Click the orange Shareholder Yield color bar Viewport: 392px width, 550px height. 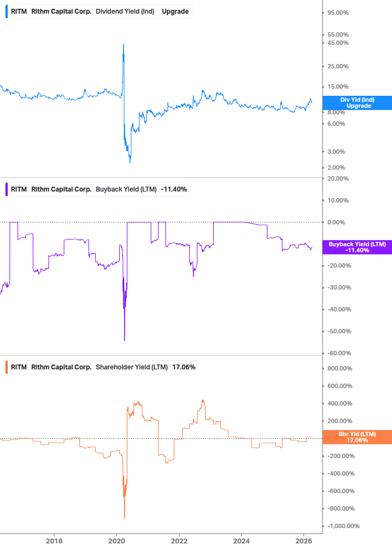point(6,367)
